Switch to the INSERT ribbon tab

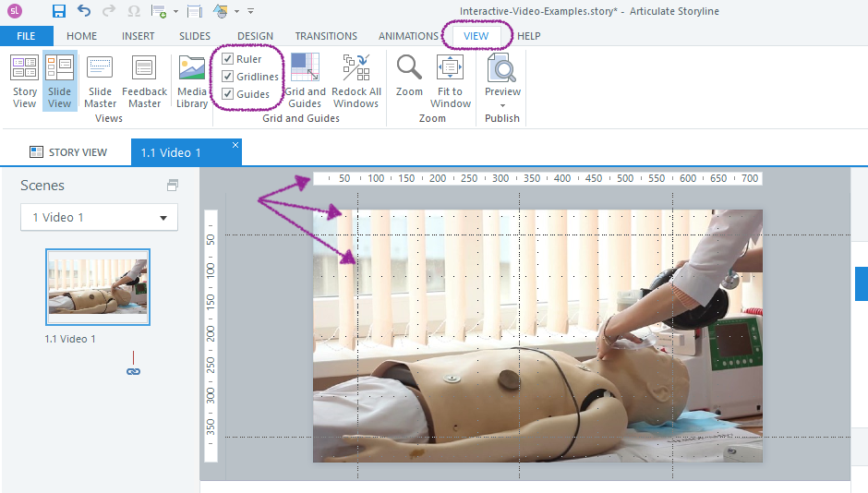click(139, 36)
